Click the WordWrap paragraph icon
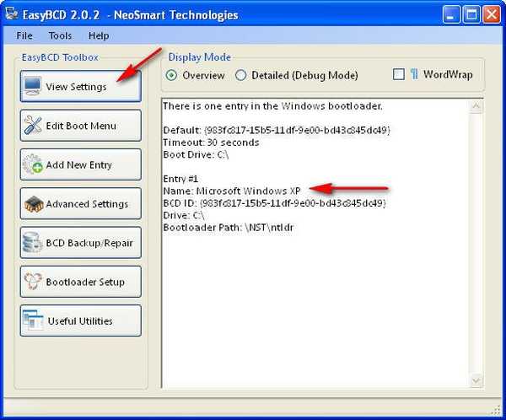Screen dimensions: 506x420 (414, 75)
